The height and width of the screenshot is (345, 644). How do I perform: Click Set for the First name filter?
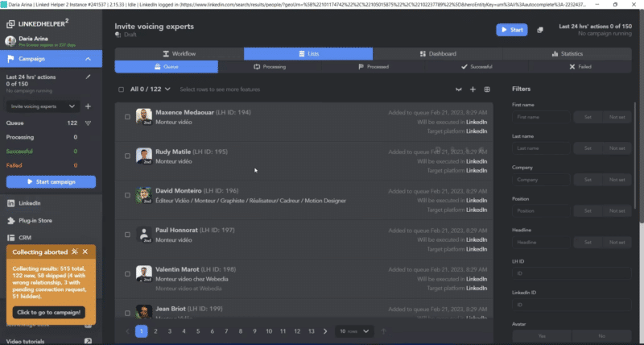[588, 117]
